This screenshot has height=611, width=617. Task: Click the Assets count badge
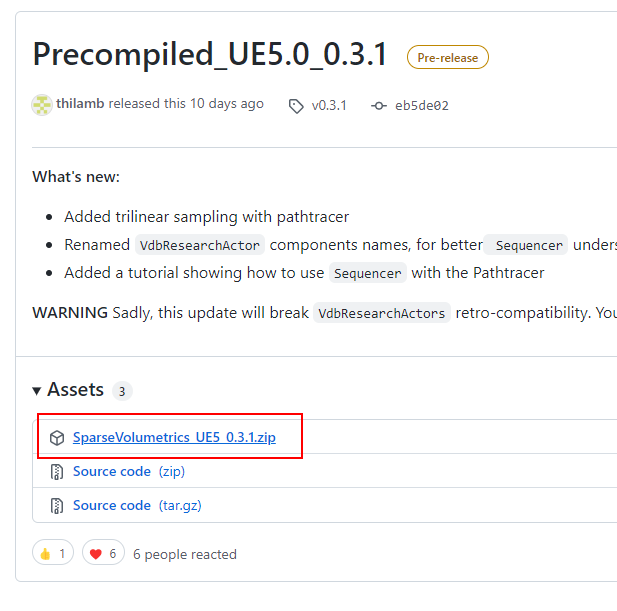(121, 391)
